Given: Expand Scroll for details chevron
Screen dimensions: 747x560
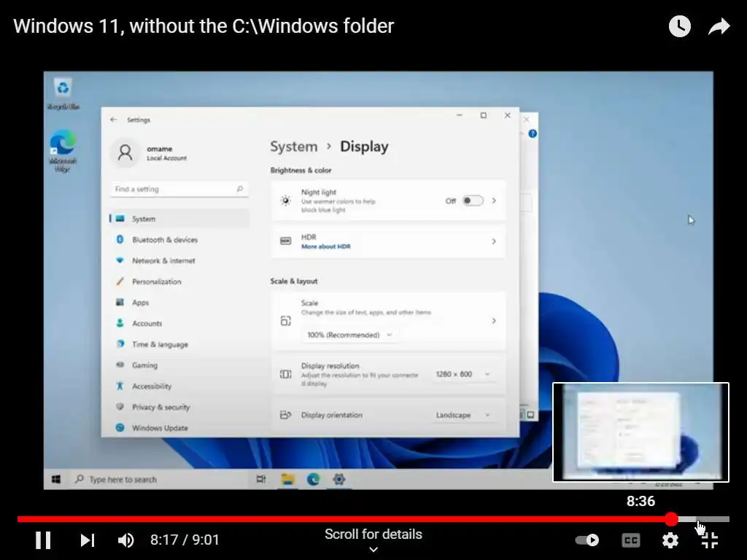Looking at the screenshot, I should click(373, 550).
